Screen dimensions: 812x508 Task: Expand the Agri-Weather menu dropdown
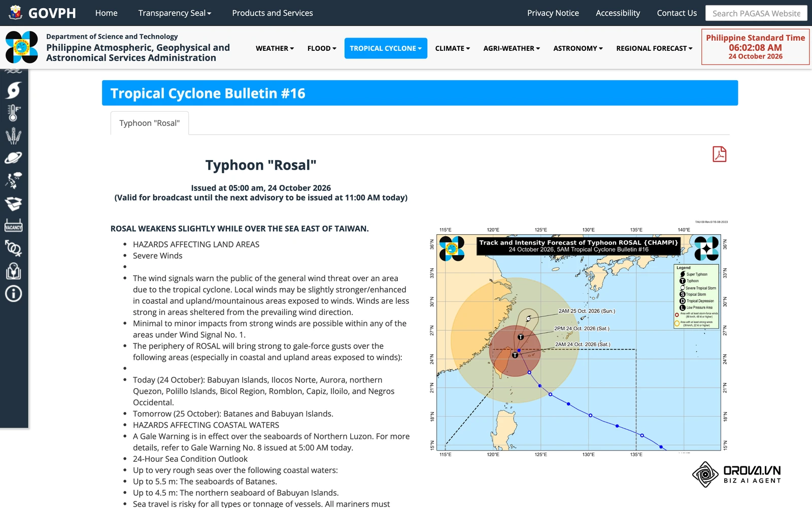pyautogui.click(x=512, y=48)
